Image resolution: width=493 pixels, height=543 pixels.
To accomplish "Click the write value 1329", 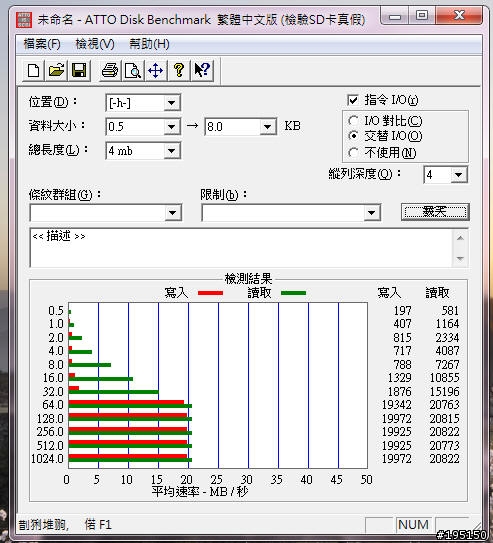I will 400,378.
